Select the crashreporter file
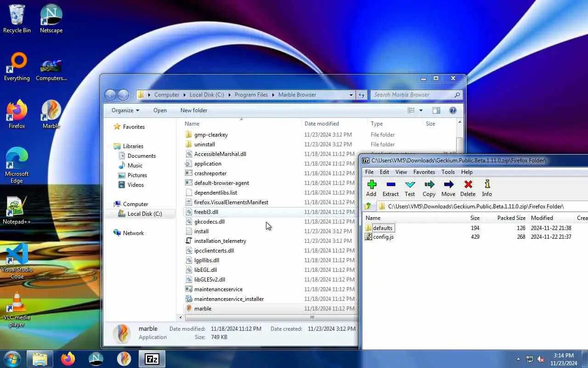Screen dimensions: 588x368 (210, 173)
